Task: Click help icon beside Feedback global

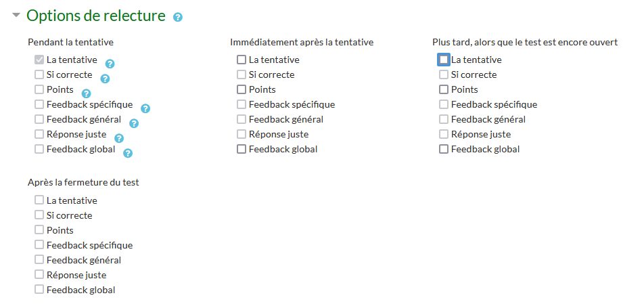Action: [128, 153]
